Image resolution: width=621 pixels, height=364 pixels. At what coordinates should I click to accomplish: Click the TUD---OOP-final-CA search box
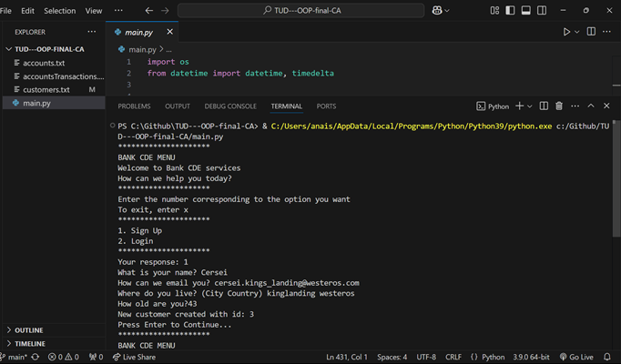301,11
